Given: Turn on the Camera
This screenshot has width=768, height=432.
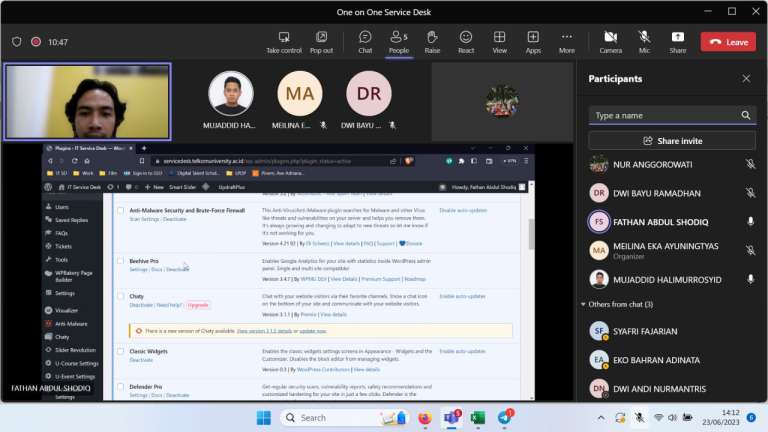Looking at the screenshot, I should 610,42.
